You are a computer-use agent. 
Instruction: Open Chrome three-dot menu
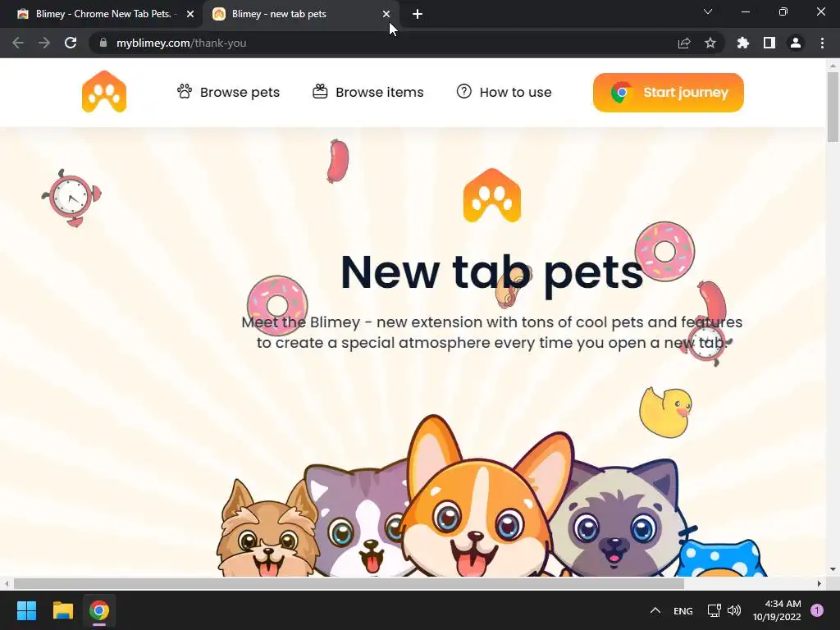coord(822,43)
